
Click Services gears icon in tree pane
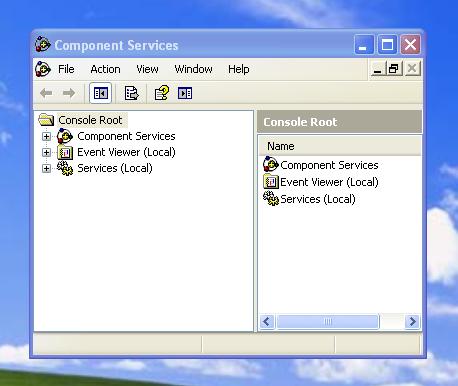[x=65, y=168]
